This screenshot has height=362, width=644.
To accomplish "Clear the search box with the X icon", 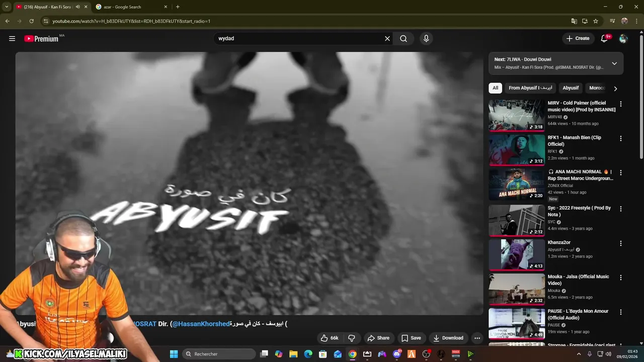I will 387,38.
